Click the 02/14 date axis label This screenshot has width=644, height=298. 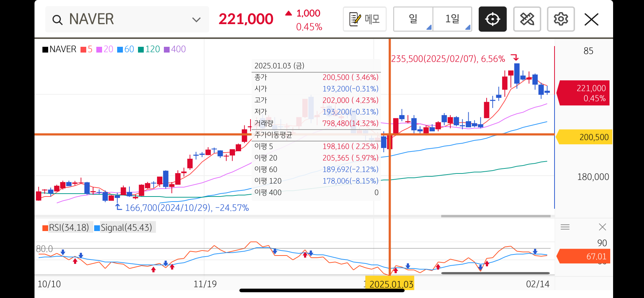click(538, 284)
